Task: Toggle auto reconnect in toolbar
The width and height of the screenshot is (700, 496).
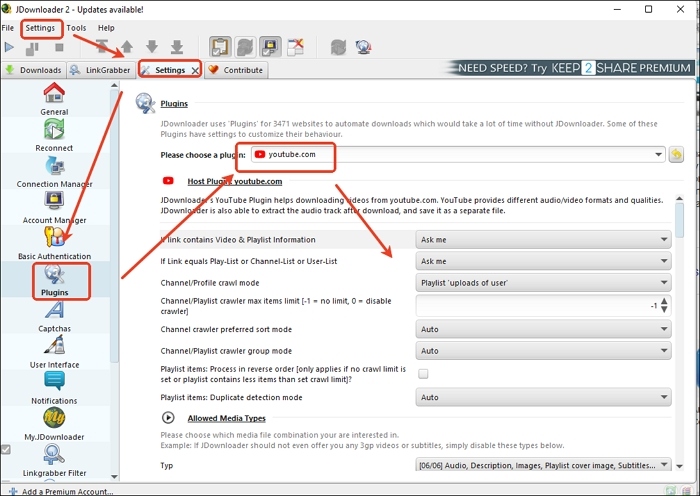Action: pyautogui.click(x=246, y=47)
